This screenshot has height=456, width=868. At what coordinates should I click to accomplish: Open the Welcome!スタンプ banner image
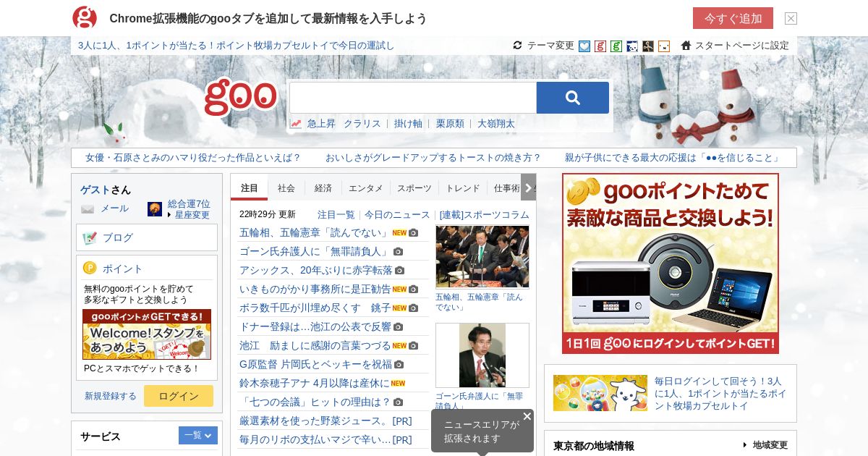click(x=147, y=334)
